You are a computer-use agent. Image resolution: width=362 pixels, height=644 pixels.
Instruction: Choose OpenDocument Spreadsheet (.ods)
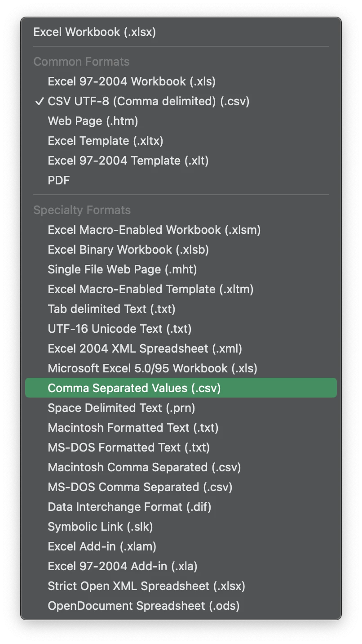click(181, 606)
